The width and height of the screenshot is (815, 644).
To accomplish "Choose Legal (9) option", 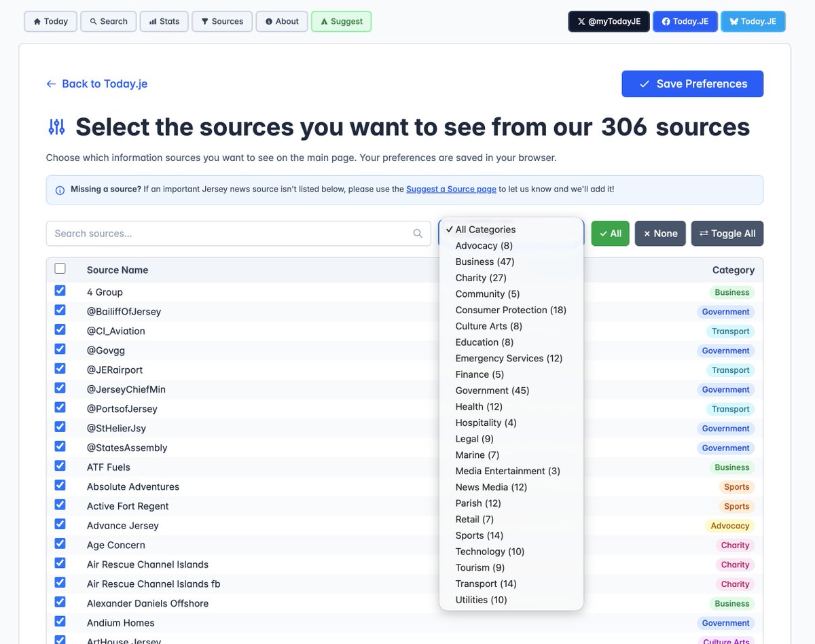I will (x=511, y=439).
